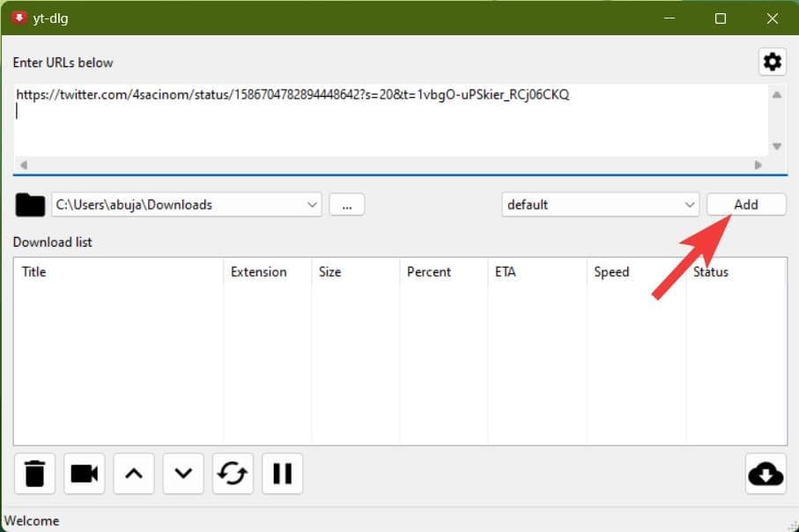
Task: Start download with cloud download icon
Action: [765, 474]
